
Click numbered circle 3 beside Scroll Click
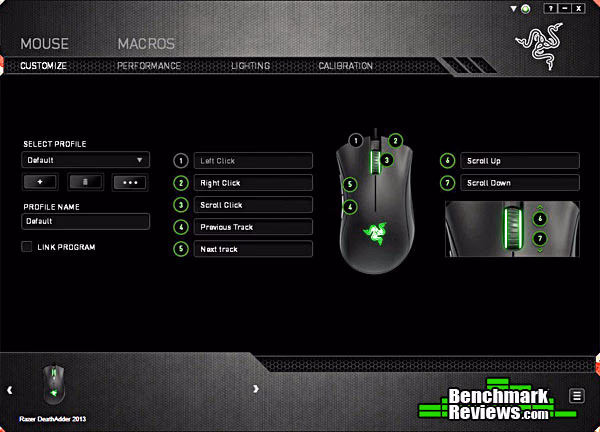coord(181,205)
